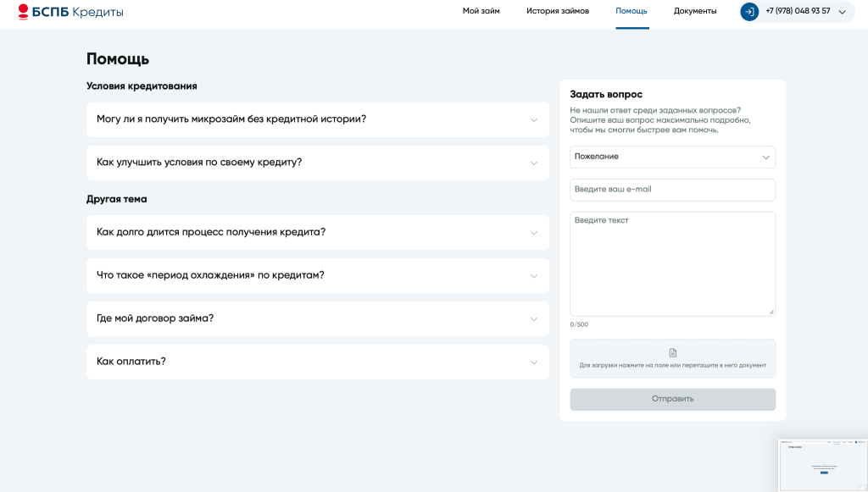Open the page preview thumbnail in corner
Screen dimensions: 868x492
click(822, 465)
